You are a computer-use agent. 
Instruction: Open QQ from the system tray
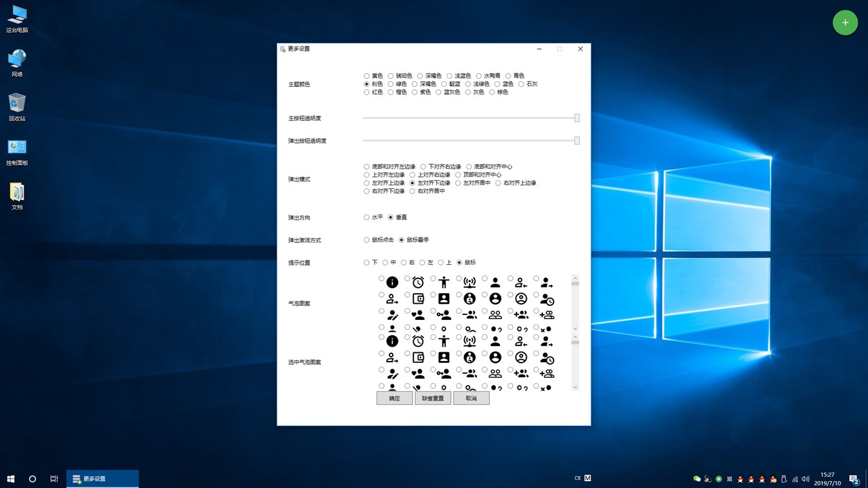pos(740,479)
